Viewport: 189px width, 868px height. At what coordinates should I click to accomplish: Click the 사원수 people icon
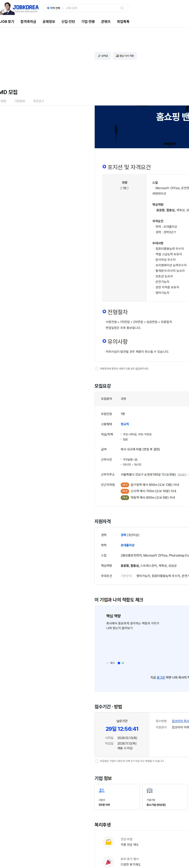click(x=102, y=790)
